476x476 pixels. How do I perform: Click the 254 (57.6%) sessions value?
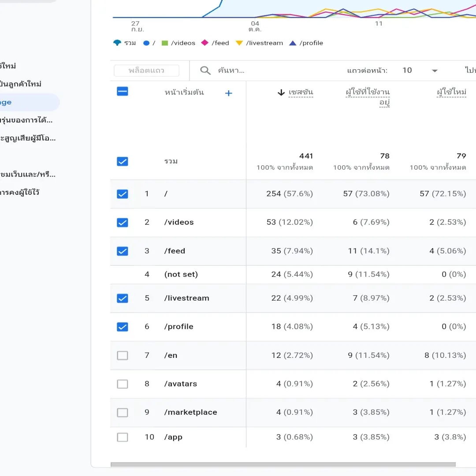(290, 193)
